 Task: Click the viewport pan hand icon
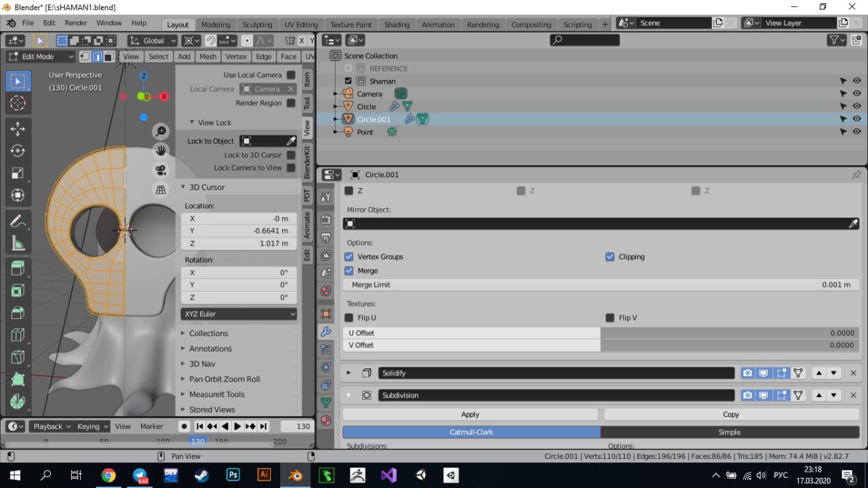point(161,150)
